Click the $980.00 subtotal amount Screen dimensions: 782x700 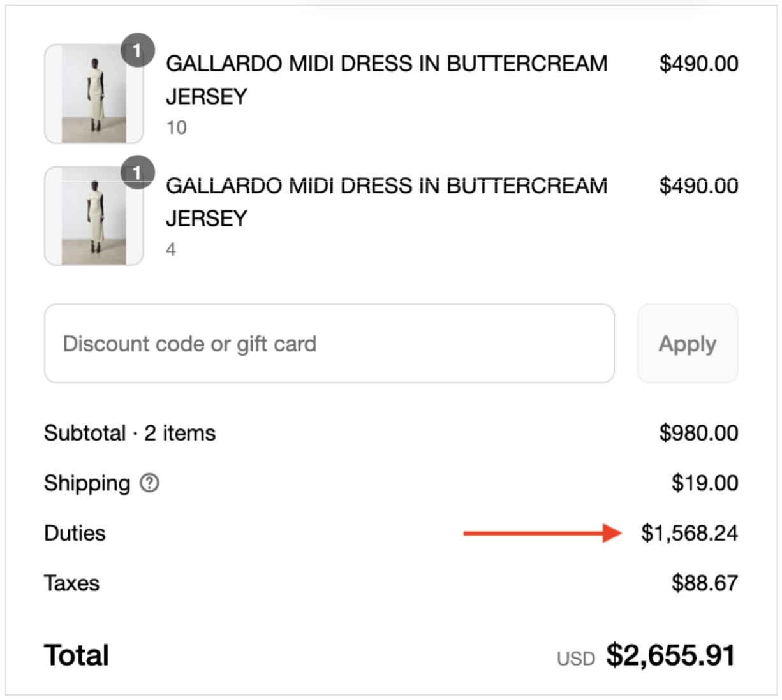click(x=699, y=432)
